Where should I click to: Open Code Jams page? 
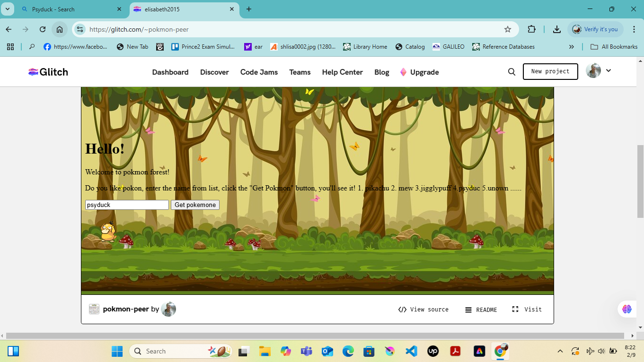click(x=259, y=72)
